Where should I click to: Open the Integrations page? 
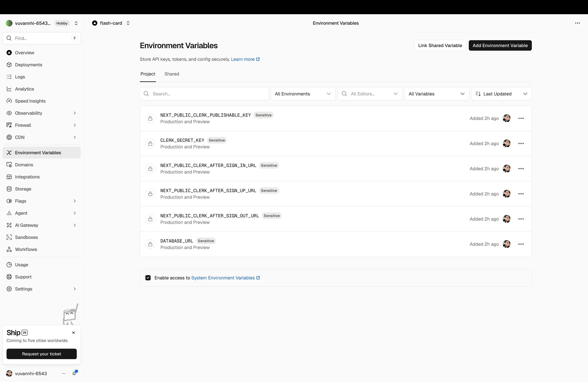41,177
